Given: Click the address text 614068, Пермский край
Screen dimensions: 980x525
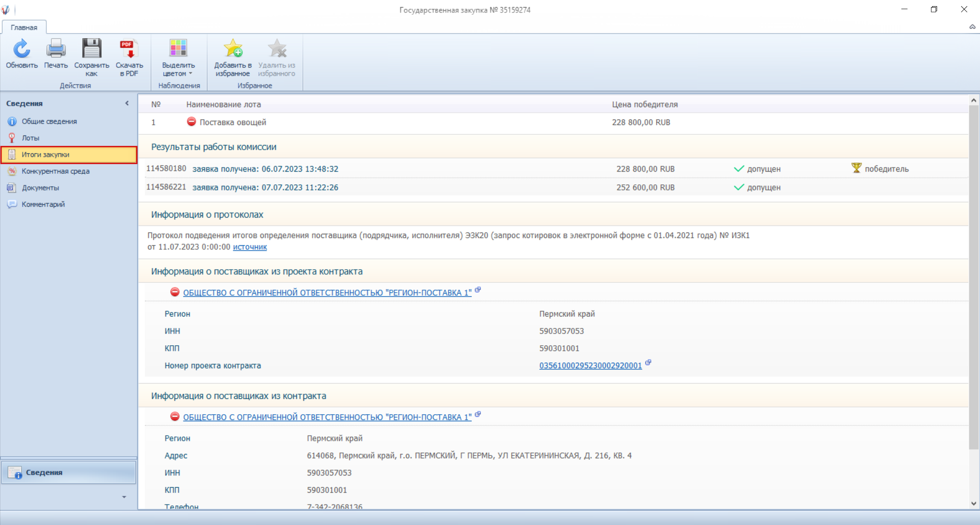Looking at the screenshot, I should pyautogui.click(x=469, y=456).
